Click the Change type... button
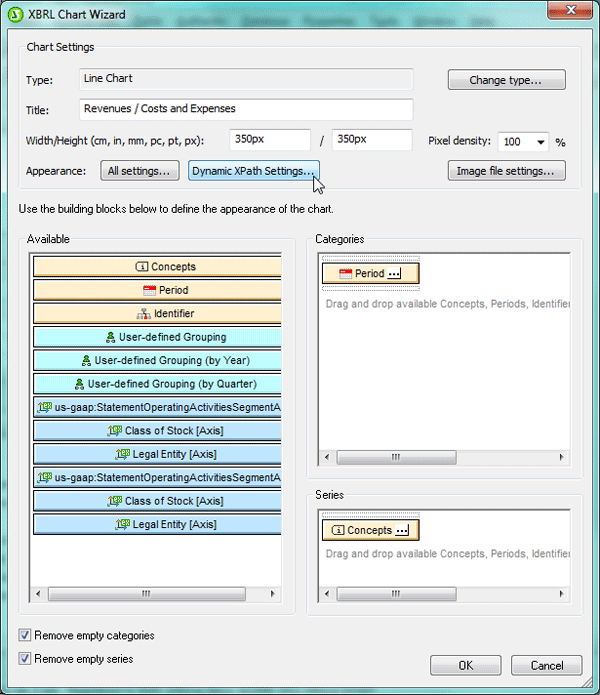 [506, 80]
